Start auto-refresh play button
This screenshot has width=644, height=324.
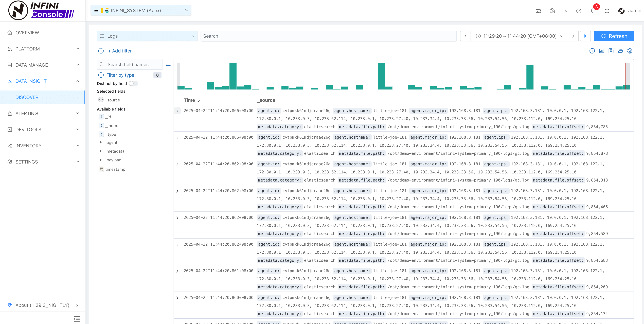click(585, 36)
